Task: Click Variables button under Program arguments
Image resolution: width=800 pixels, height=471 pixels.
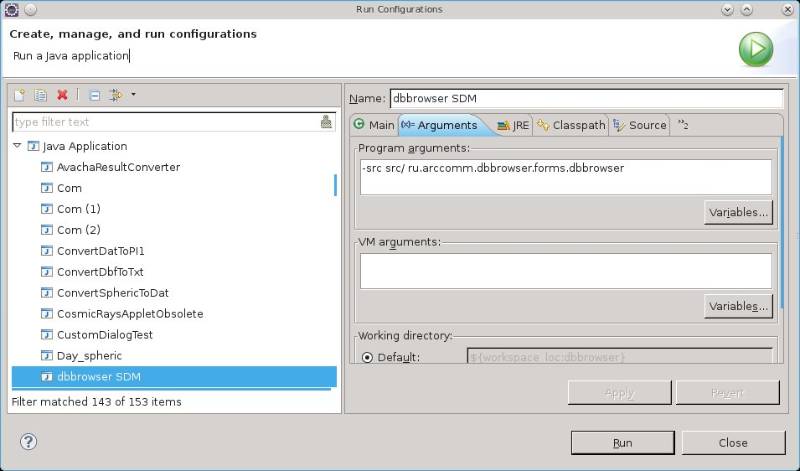Action: pos(738,212)
